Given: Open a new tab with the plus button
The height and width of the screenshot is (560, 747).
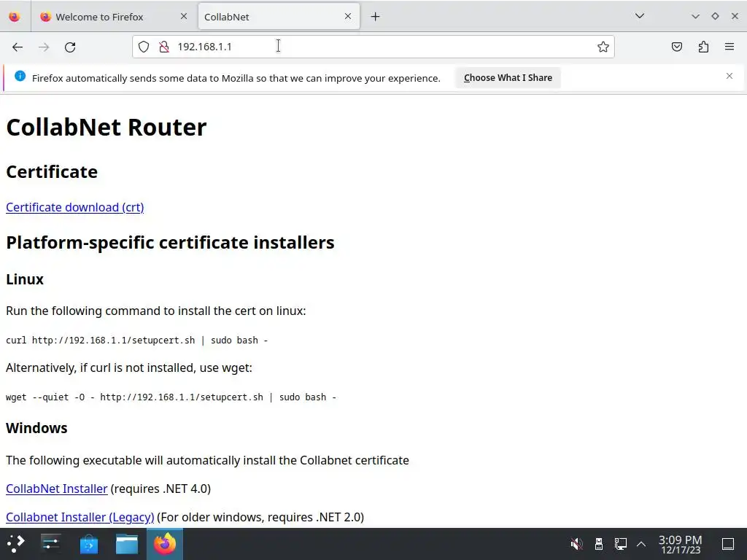Looking at the screenshot, I should pyautogui.click(x=376, y=17).
